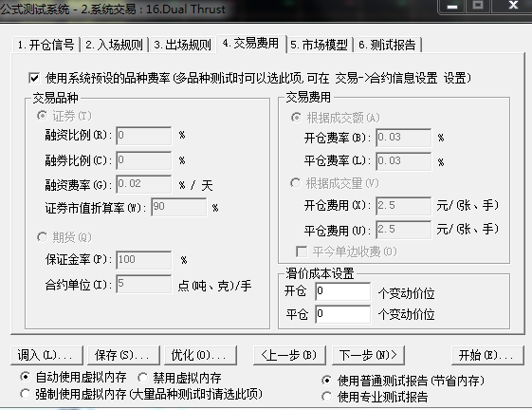Minimize the 公式测试系统 window

[452, 6]
